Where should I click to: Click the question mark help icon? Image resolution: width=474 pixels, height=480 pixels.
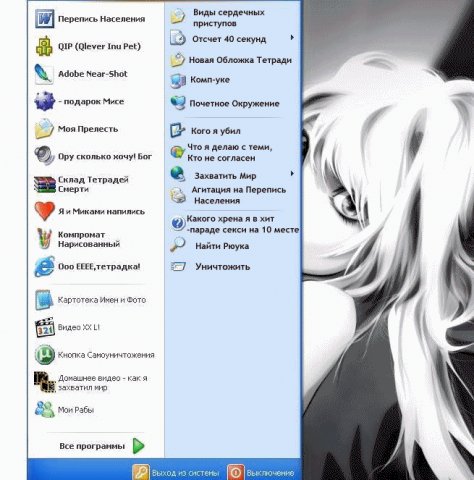177,223
